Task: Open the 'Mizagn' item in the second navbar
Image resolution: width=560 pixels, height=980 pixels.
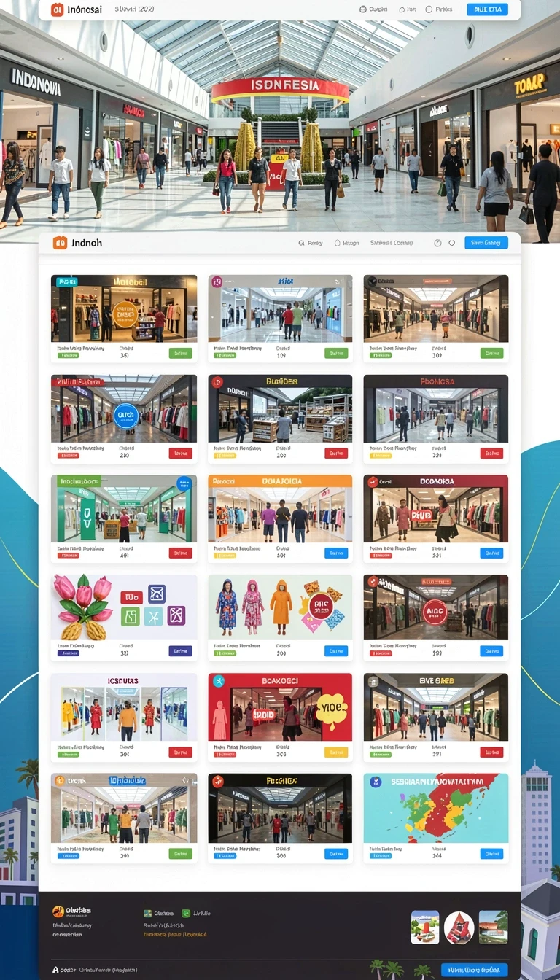Action: pos(346,244)
